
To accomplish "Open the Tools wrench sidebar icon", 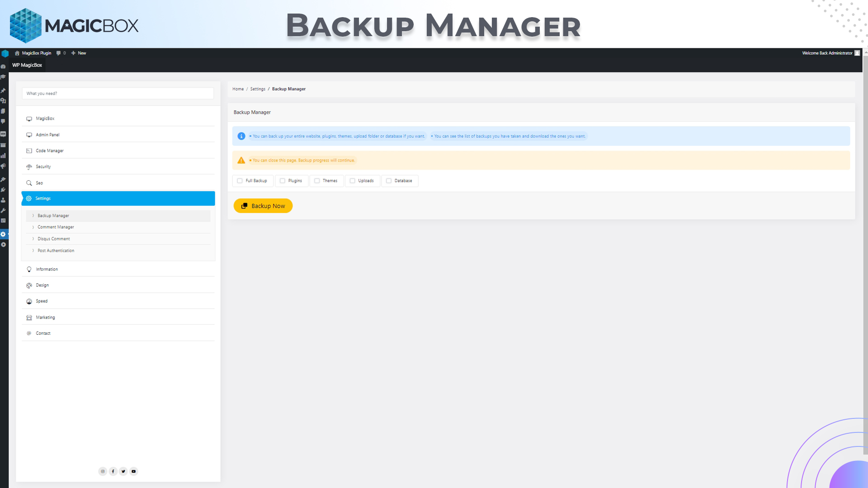I will point(3,211).
